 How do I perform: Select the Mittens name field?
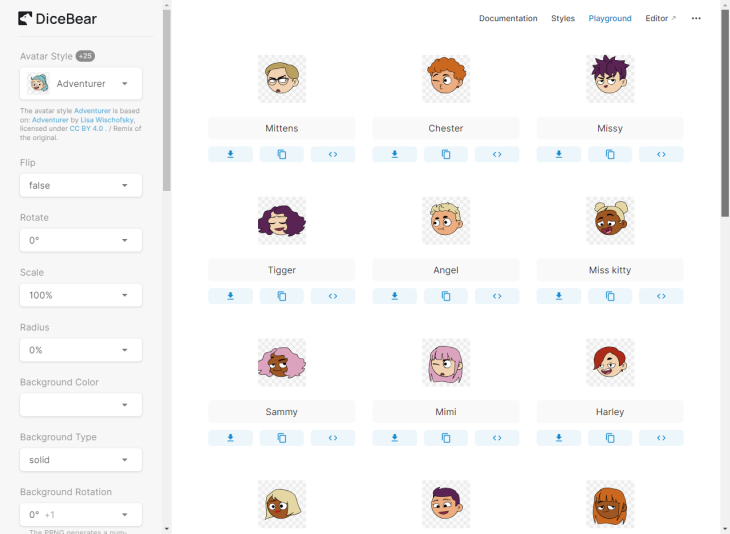click(x=282, y=128)
